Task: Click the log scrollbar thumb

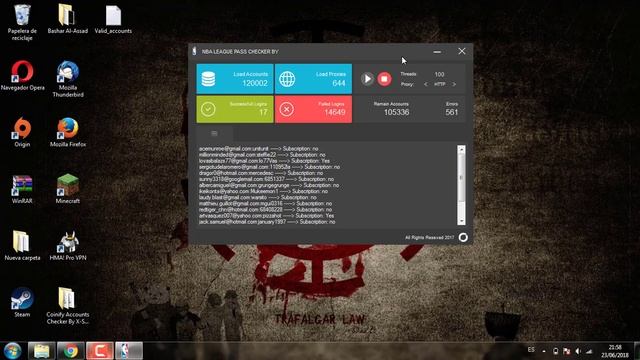Action: [461, 178]
